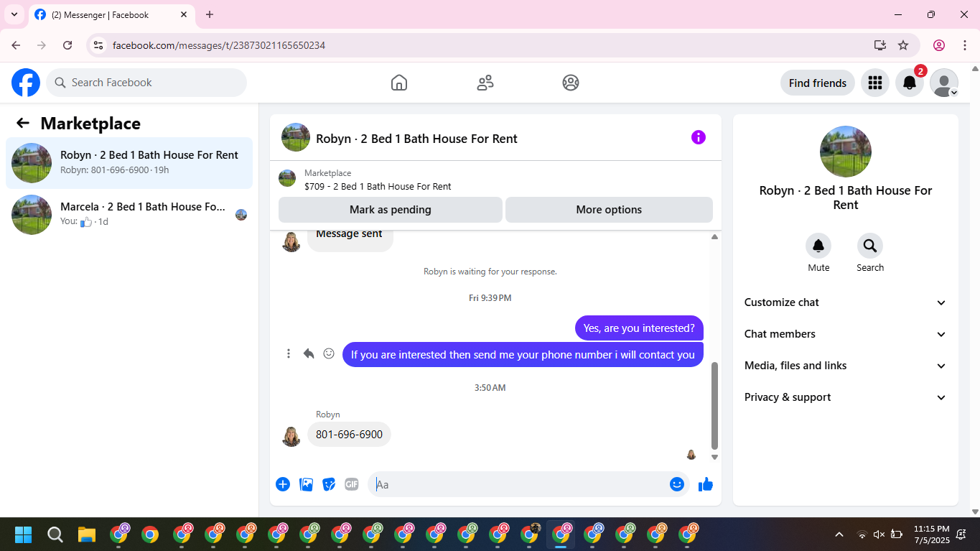The height and width of the screenshot is (551, 980).
Task: Click Find friends button
Action: click(x=818, y=83)
